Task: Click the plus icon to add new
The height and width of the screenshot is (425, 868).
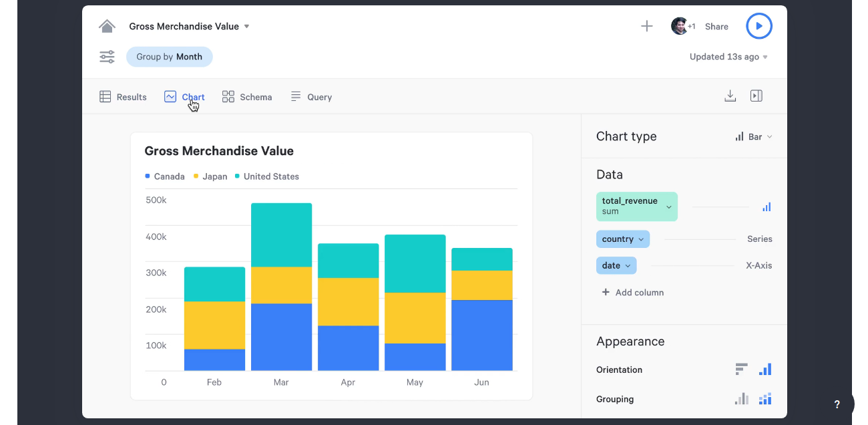Action: click(646, 26)
